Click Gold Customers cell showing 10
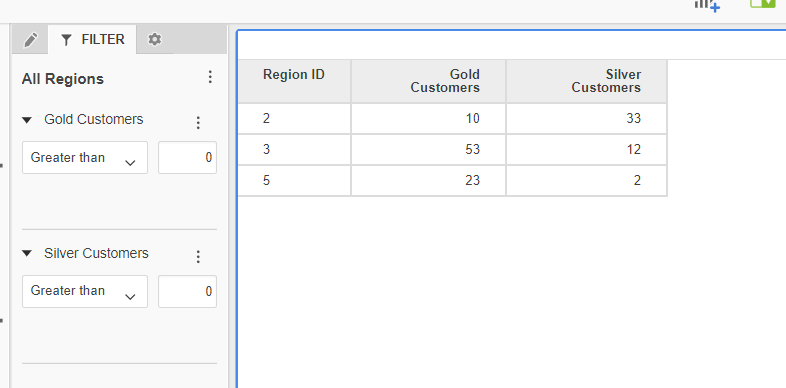The image size is (786, 388). [x=429, y=119]
